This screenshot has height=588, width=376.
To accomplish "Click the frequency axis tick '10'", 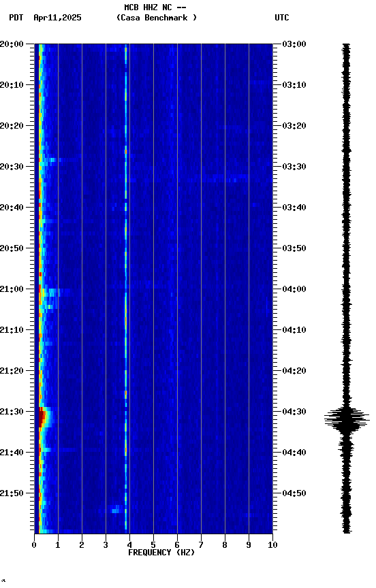I will 272,545.
